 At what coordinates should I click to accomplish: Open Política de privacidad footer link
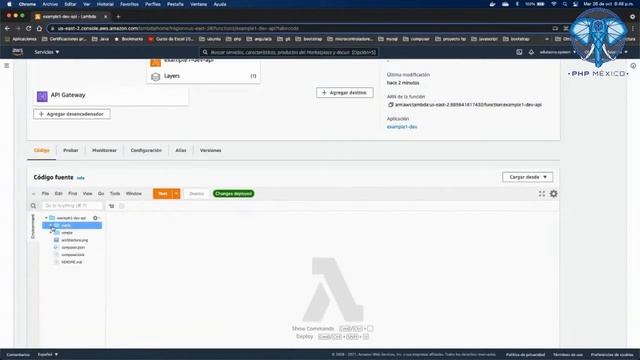pyautogui.click(x=525, y=354)
